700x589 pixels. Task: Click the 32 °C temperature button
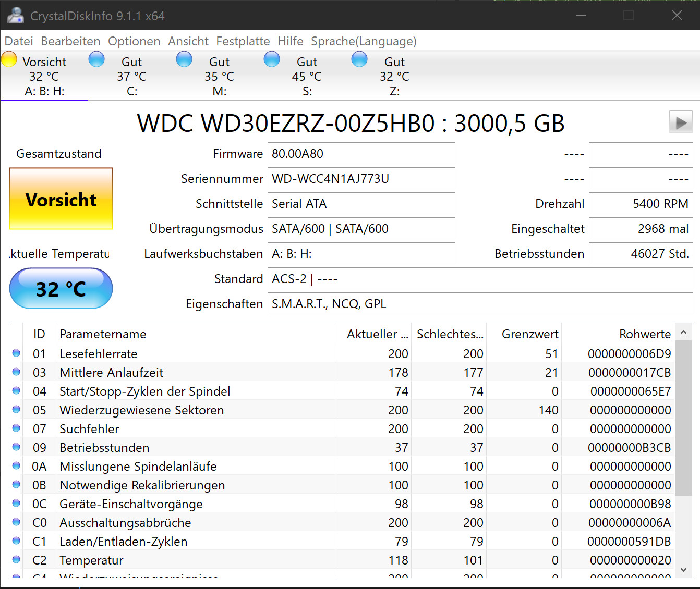click(61, 288)
